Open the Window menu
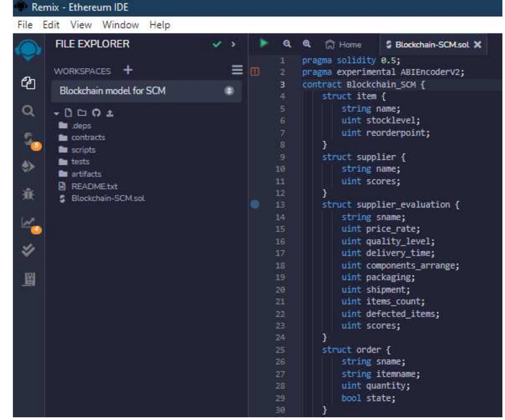 click(121, 25)
